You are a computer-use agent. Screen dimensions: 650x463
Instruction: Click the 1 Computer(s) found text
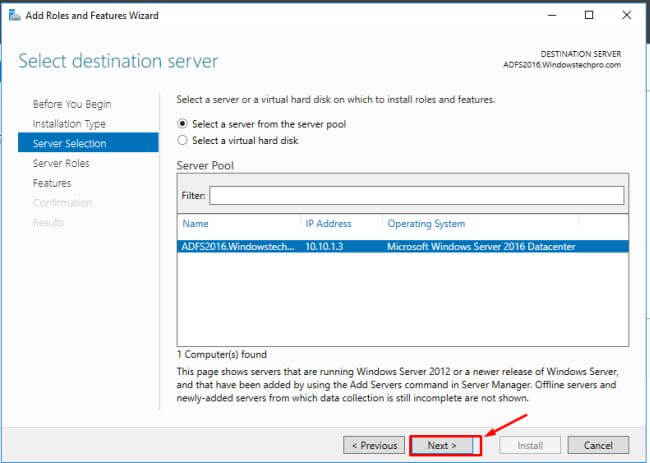point(222,354)
